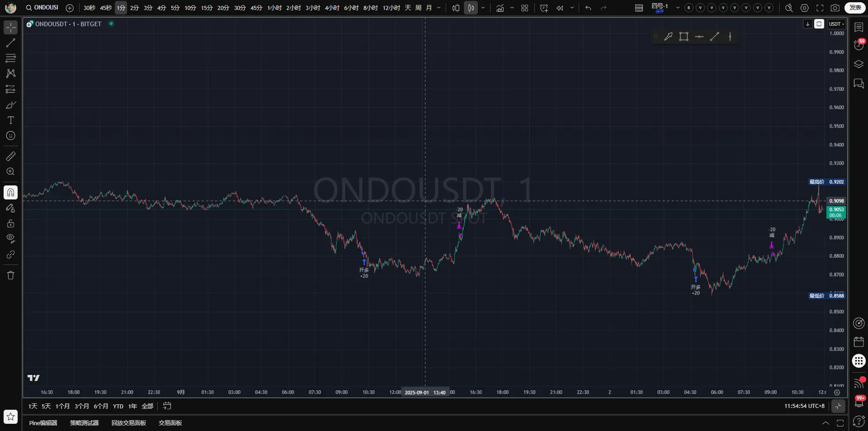Select the brush drawing tool
Viewport: 868px width, 431px height.
coord(11,105)
